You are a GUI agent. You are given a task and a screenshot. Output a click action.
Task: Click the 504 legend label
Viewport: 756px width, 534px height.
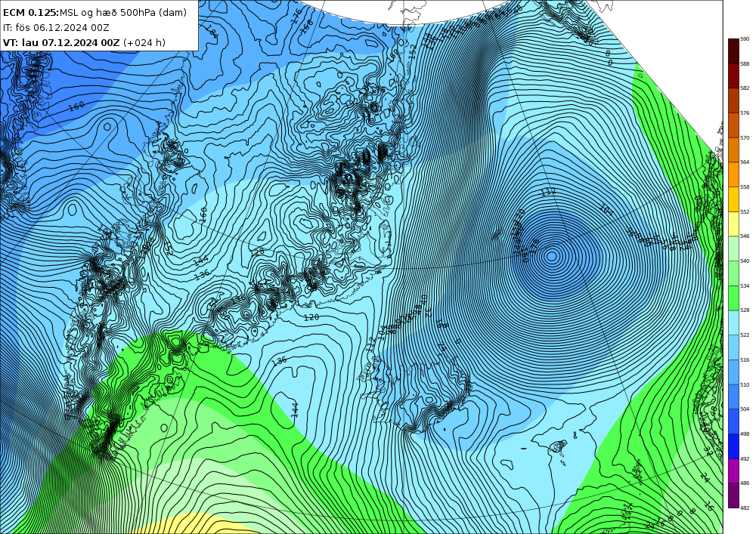pyautogui.click(x=745, y=409)
